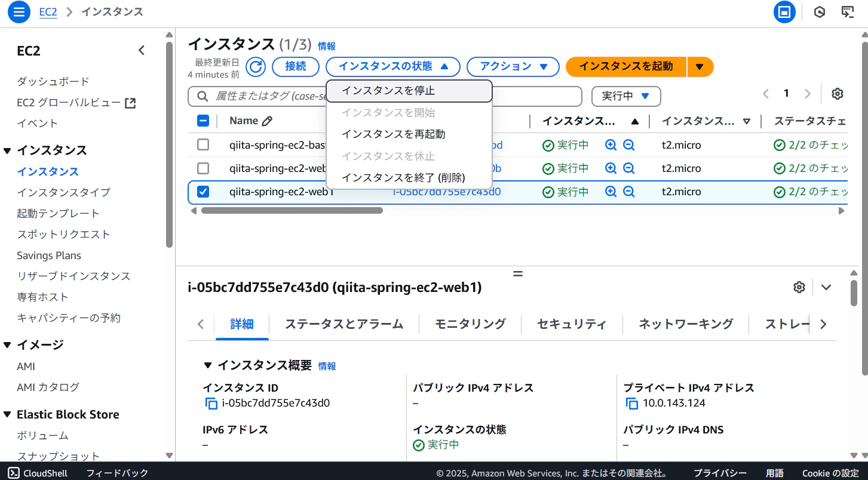Screen dimensions: 868x480
Task: Switch to the ネットワーキング tab
Action: pos(686,324)
